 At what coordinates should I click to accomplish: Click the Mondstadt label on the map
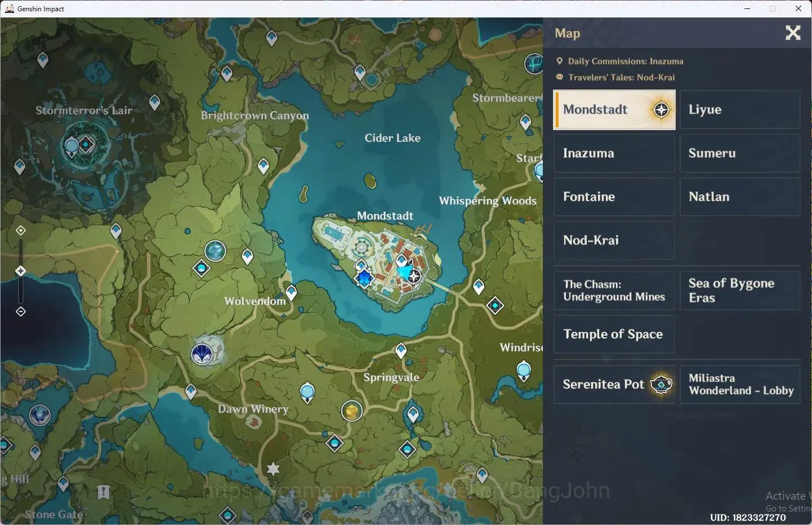pyautogui.click(x=385, y=216)
